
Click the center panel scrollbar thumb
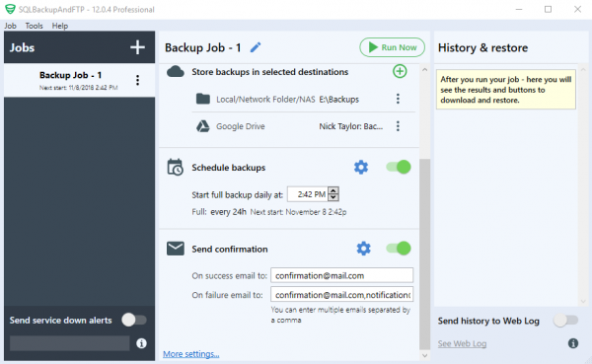424,254
